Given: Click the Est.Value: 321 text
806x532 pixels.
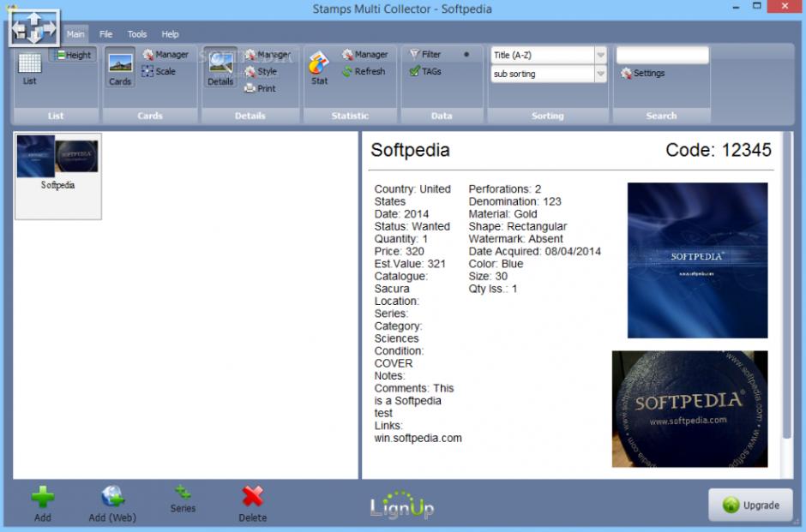Looking at the screenshot, I should (410, 264).
